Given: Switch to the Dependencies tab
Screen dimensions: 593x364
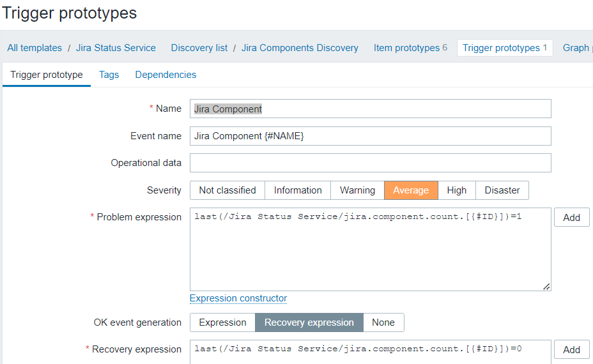Looking at the screenshot, I should tap(166, 75).
